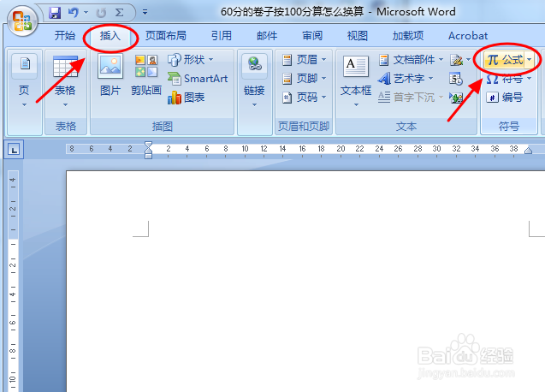Viewport: 545px width, 392px height.
Task: Insert a SmartArt graphic
Action: coord(198,79)
